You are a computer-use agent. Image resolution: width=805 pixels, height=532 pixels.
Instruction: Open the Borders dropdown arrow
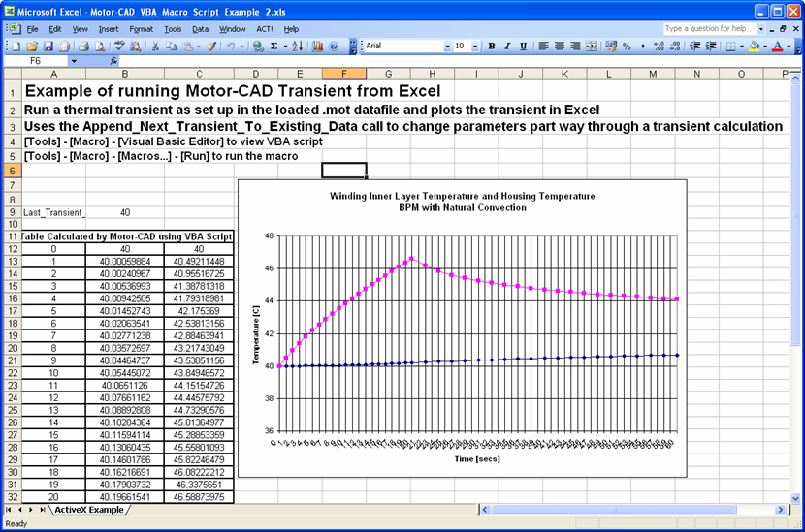(742, 47)
